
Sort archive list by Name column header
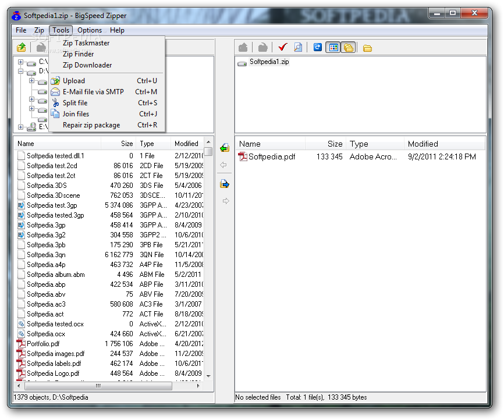pyautogui.click(x=271, y=144)
